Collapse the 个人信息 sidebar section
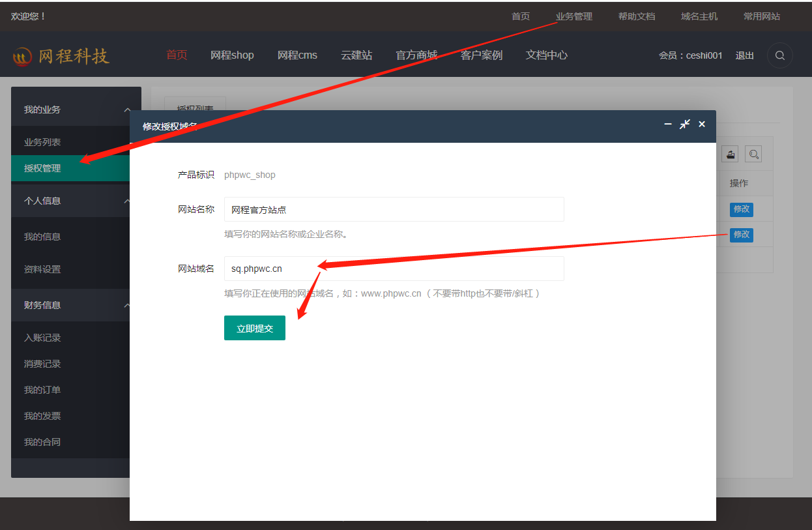 (126, 201)
